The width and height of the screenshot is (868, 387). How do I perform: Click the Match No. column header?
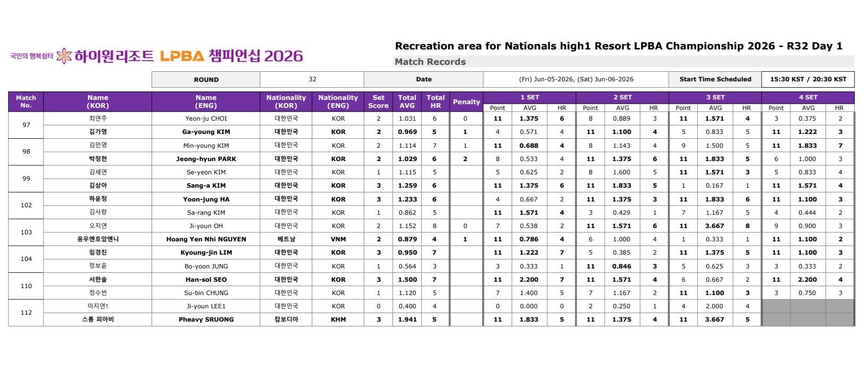tap(26, 102)
